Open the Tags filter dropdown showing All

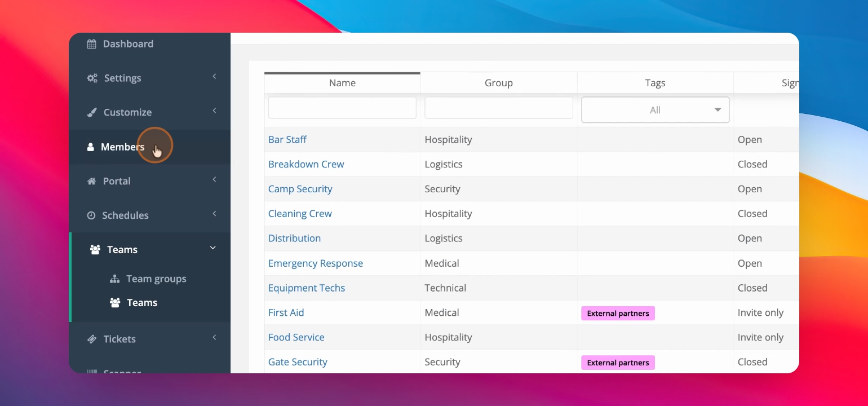(x=655, y=110)
